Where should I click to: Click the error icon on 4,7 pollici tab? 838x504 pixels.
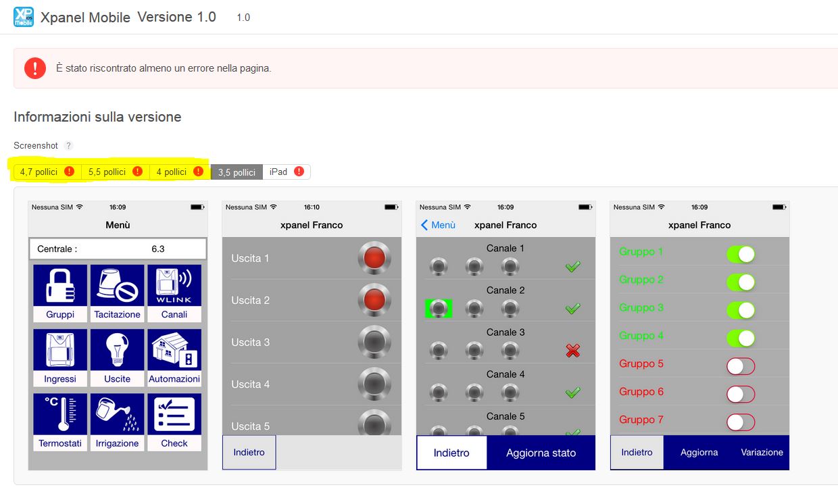(x=69, y=172)
